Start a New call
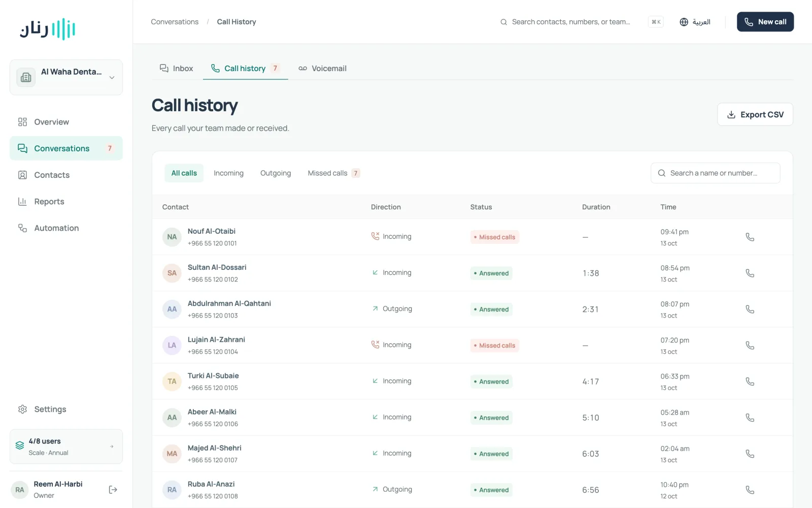812x508 pixels. (765, 22)
